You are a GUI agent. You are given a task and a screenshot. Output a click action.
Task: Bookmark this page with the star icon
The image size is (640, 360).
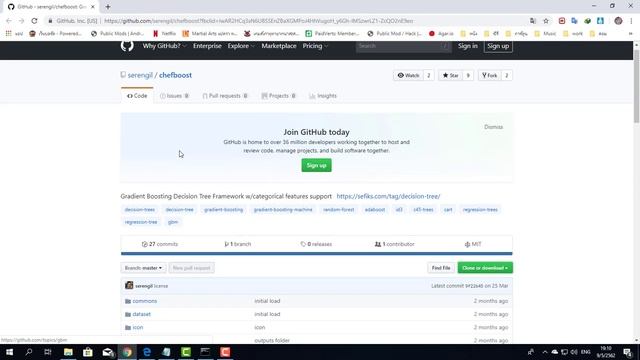click(x=546, y=21)
